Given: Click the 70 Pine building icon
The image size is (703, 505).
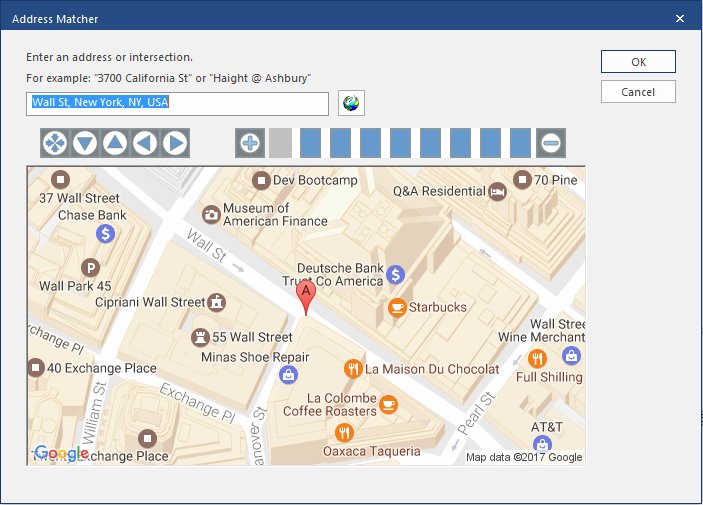Looking at the screenshot, I should 522,180.
